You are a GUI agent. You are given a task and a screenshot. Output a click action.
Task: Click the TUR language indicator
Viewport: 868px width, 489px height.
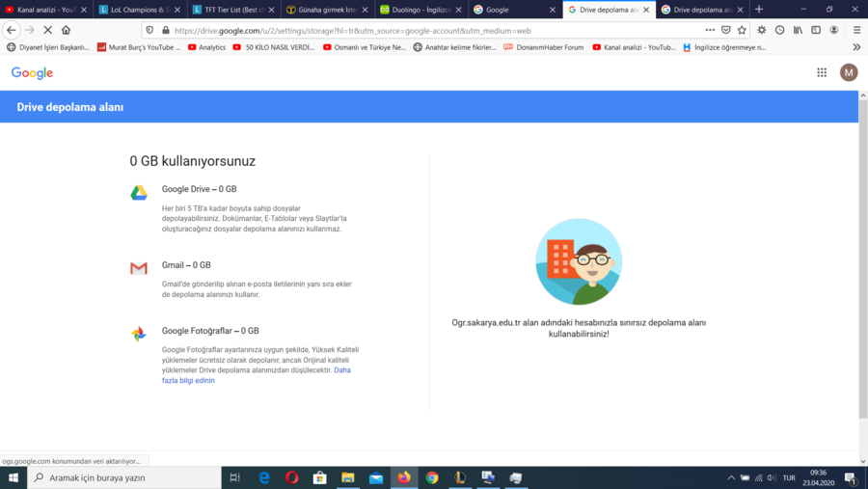pyautogui.click(x=789, y=477)
